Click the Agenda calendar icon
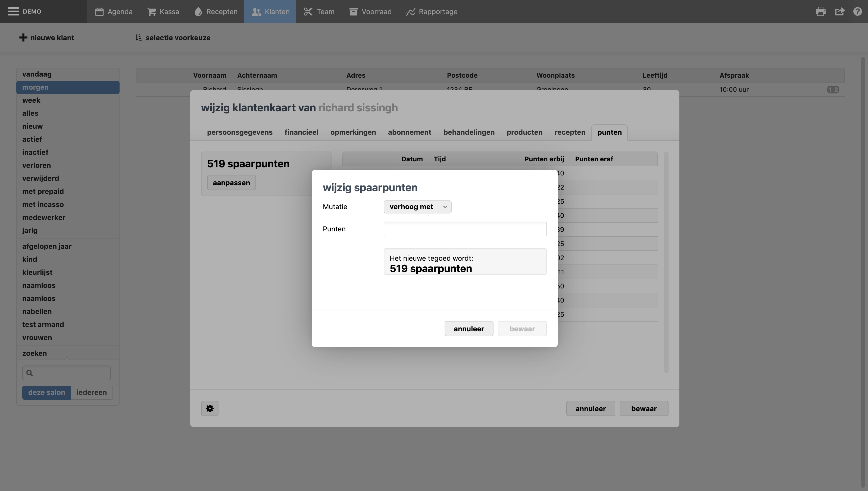The height and width of the screenshot is (491, 868). [x=99, y=12]
